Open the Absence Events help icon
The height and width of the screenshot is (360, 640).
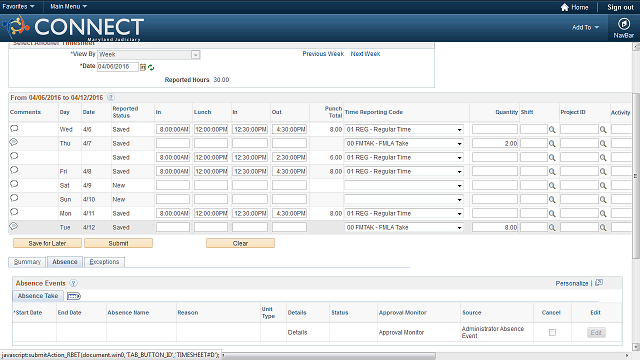pos(73,283)
